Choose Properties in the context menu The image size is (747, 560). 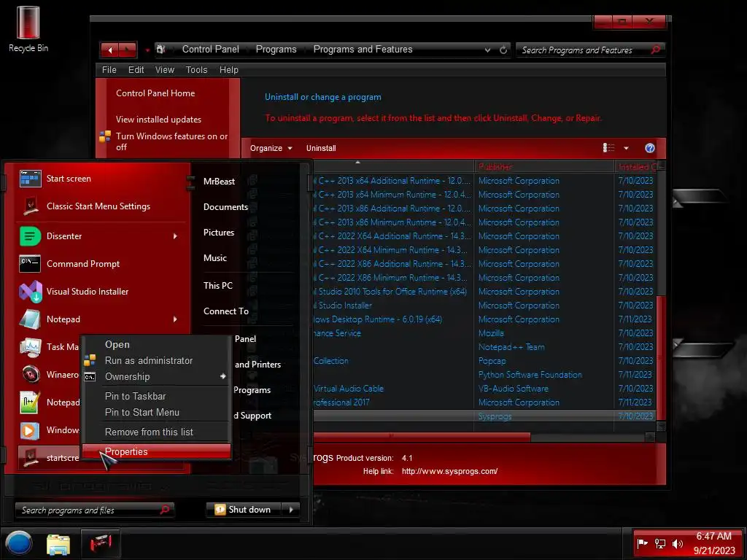click(x=156, y=451)
